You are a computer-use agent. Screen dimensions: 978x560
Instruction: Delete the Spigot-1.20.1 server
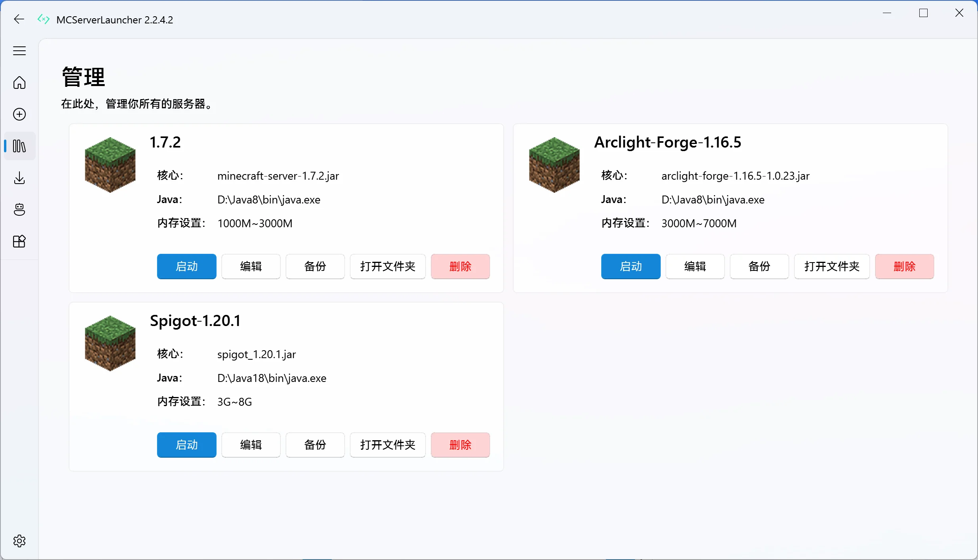click(460, 445)
